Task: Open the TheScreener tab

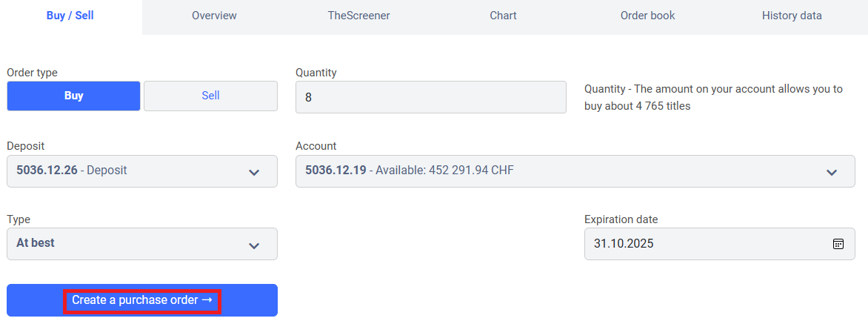Action: 358,16
